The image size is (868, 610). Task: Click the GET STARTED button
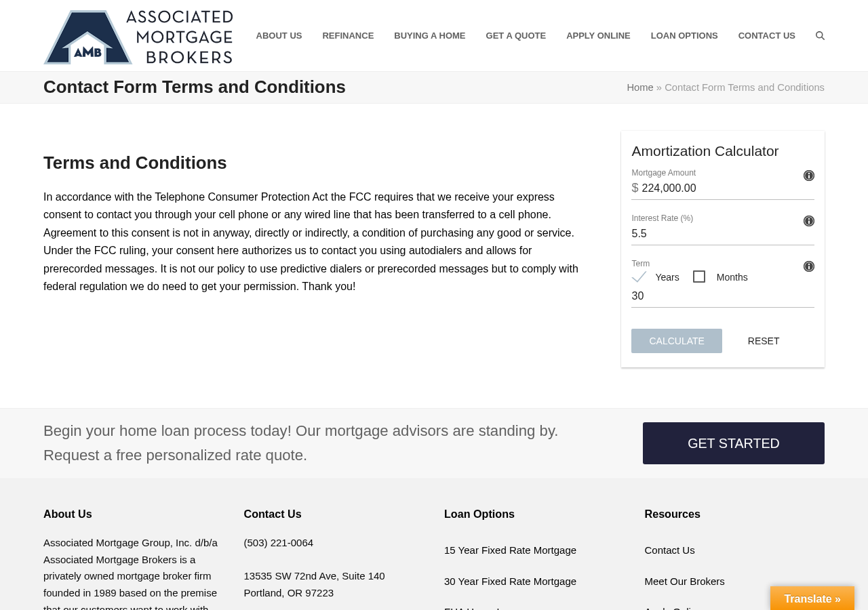pos(734,443)
